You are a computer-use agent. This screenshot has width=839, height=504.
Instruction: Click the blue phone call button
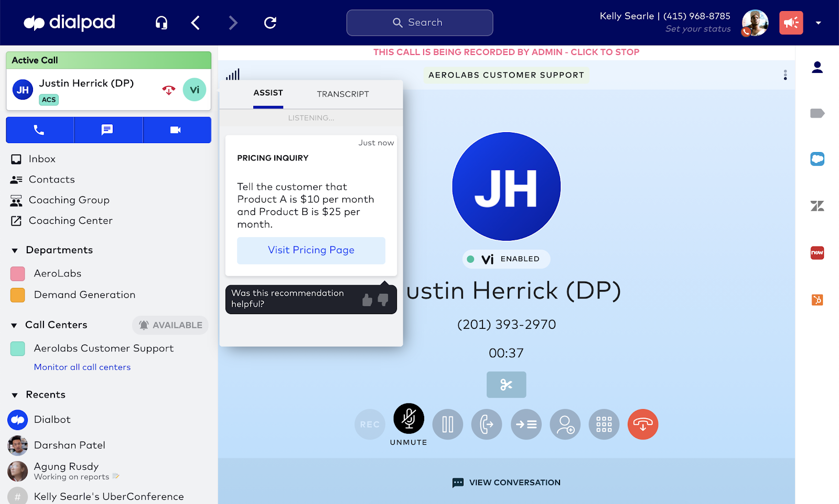[40, 130]
